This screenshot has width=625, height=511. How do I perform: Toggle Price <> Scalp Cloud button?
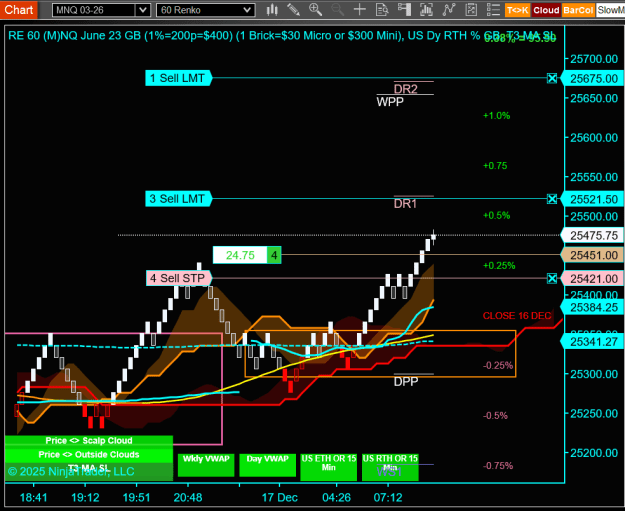tap(89, 441)
